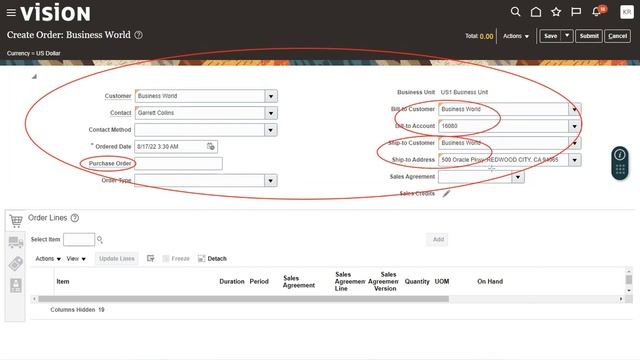Expand the Customer dropdown
The width and height of the screenshot is (640, 360).
271,96
